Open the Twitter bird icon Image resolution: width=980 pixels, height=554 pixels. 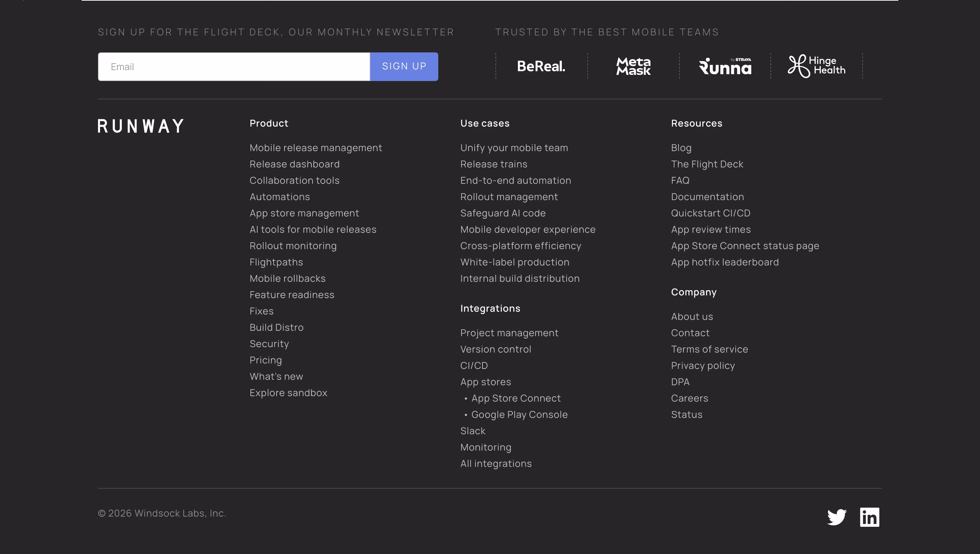tap(837, 517)
